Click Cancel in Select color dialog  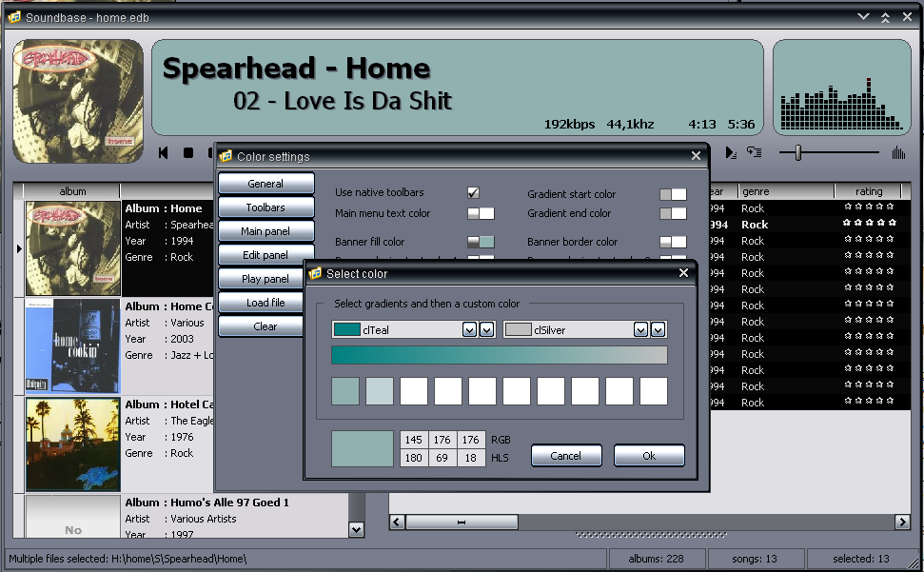coord(566,455)
